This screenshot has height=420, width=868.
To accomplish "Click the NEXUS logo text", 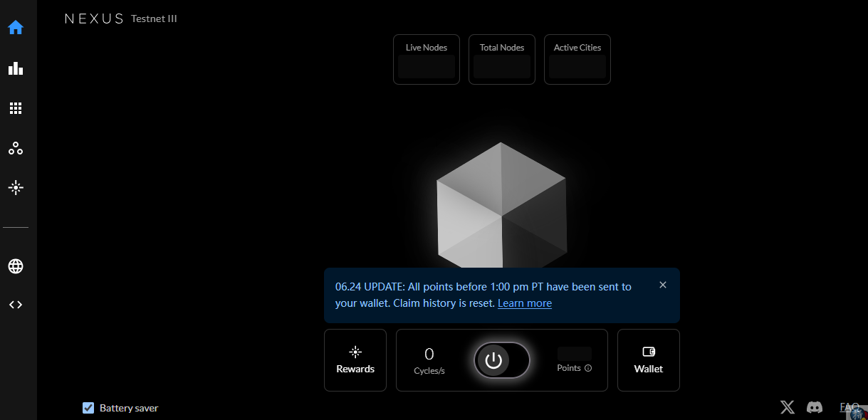I will (94, 19).
